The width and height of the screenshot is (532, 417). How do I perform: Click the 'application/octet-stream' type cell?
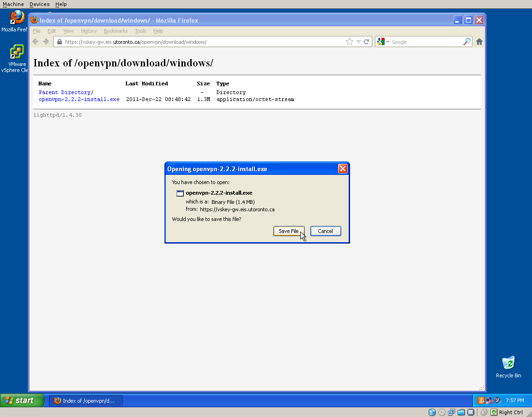[x=255, y=99]
